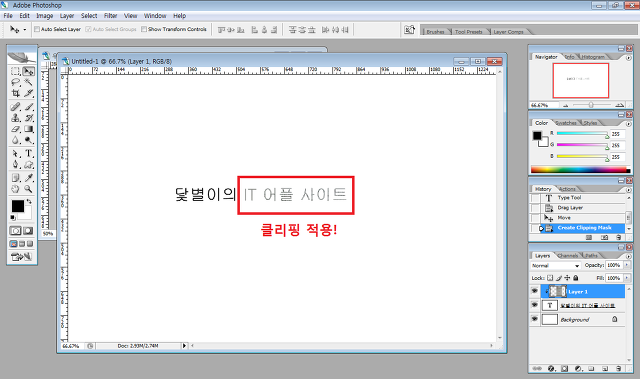The height and width of the screenshot is (379, 640).
Task: Select the Dodge tool
Action: tap(28, 140)
